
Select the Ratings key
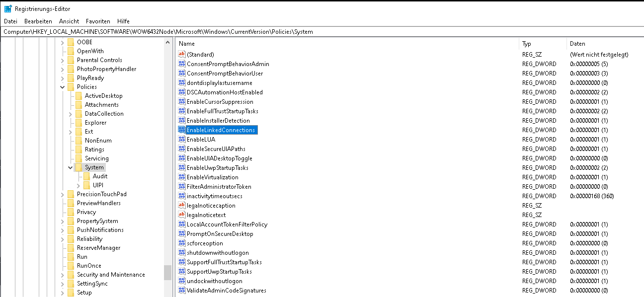94,149
